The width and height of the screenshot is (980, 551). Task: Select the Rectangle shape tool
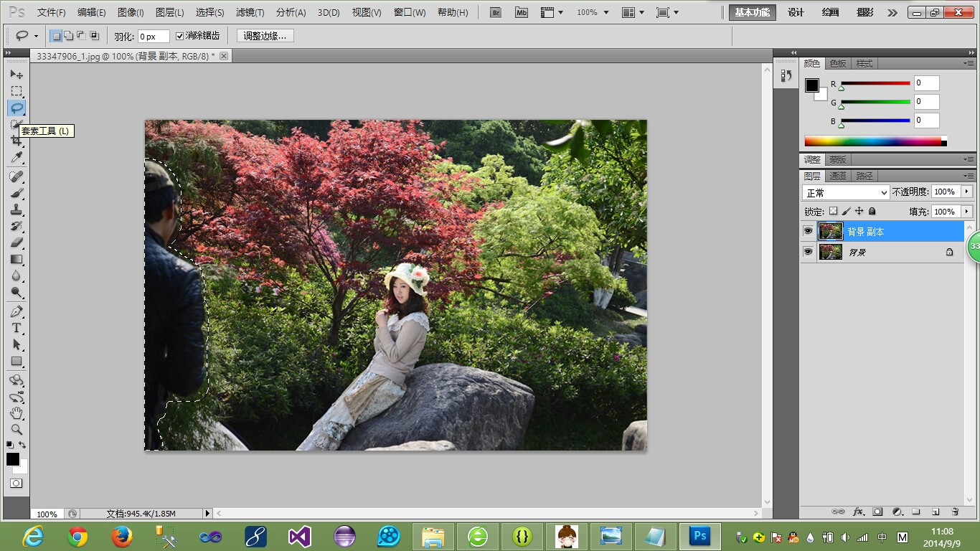point(17,361)
